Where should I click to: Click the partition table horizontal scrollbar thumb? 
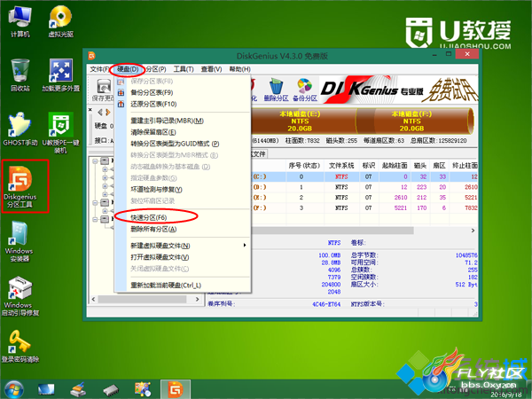pos(332,231)
